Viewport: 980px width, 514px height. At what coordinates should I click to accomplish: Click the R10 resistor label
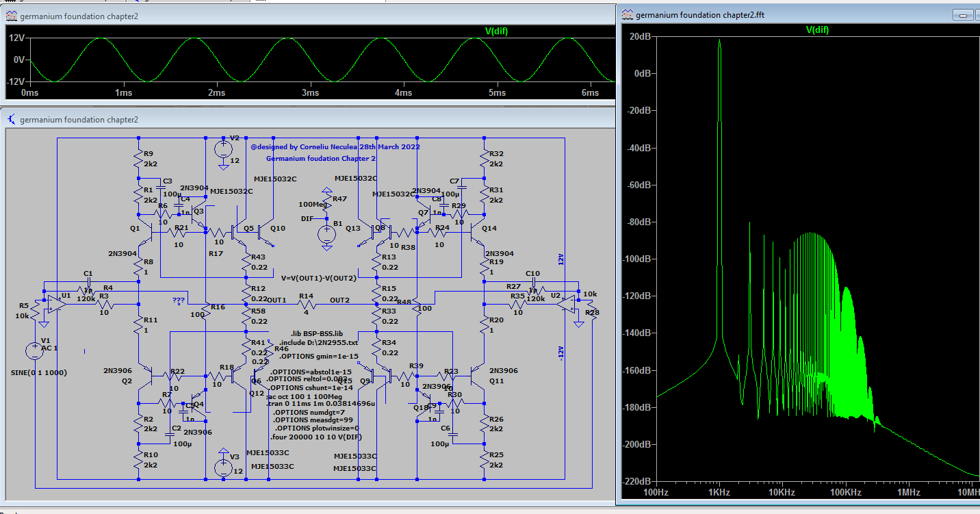(151, 454)
